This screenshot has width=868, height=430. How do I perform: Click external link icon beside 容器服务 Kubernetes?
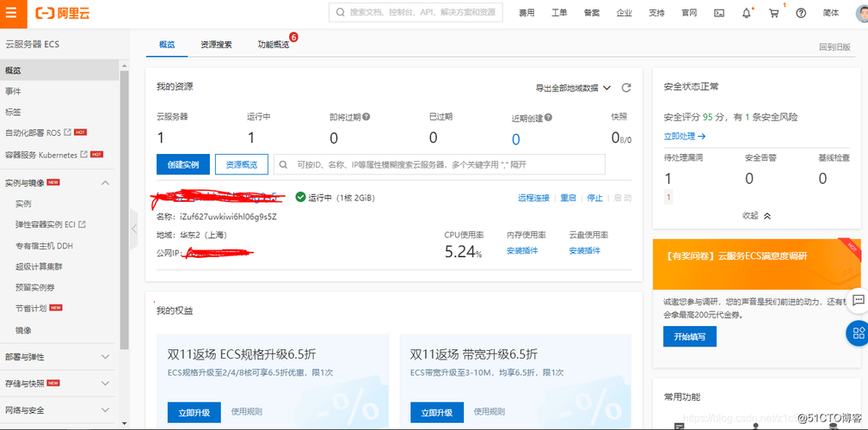[84, 155]
